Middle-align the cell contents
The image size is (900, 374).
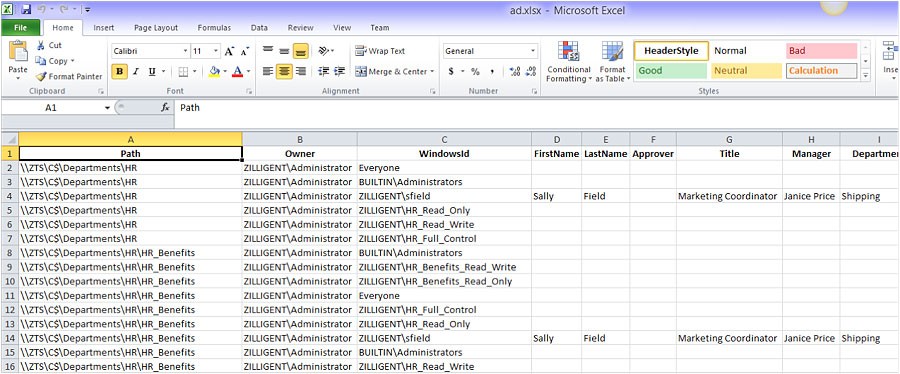284,51
